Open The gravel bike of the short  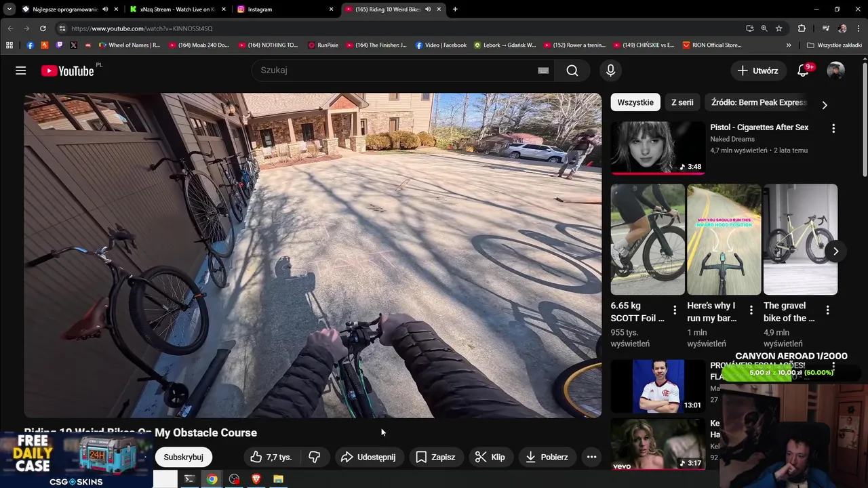coord(801,239)
